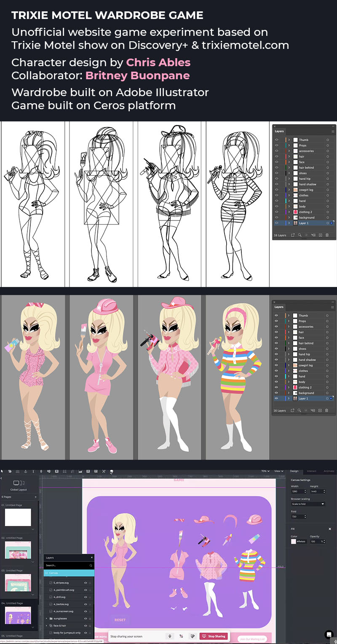Hide the 4_barbie.svg layer in Ceros

point(86,604)
